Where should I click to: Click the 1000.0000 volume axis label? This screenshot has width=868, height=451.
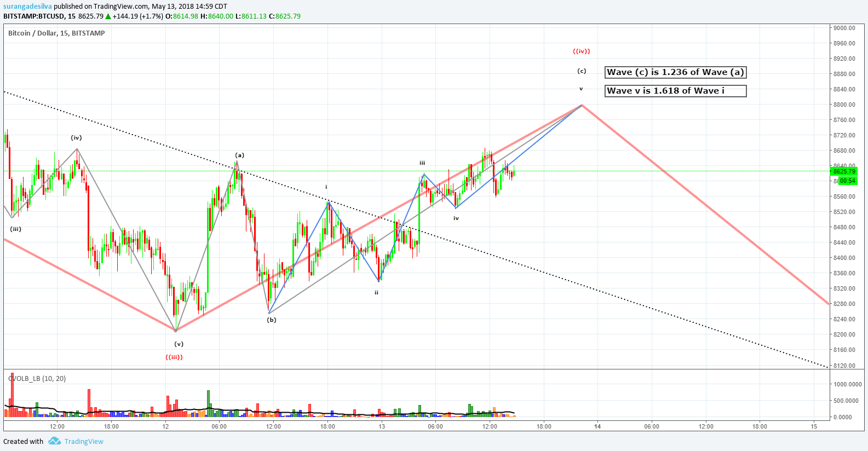click(x=847, y=384)
